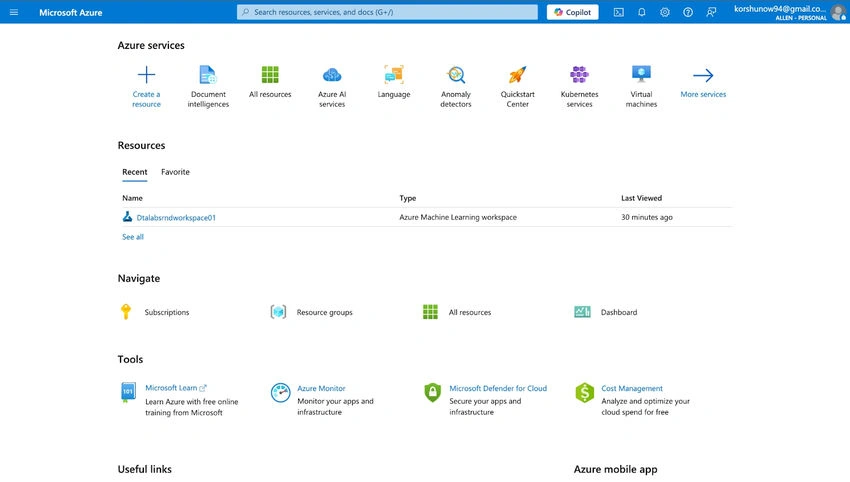Click the Create a resource plus icon

[x=146, y=74]
